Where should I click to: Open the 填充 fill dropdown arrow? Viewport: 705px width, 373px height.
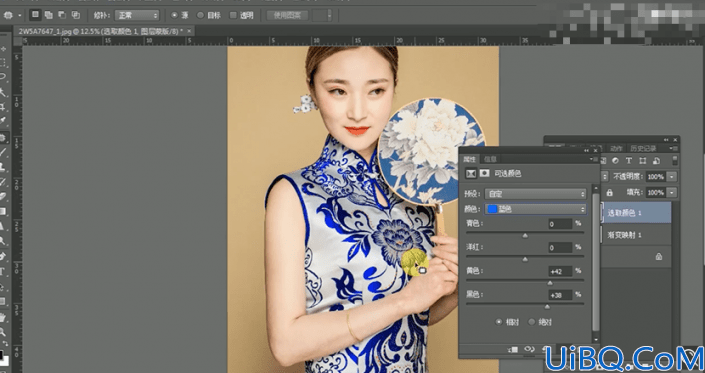coord(672,192)
